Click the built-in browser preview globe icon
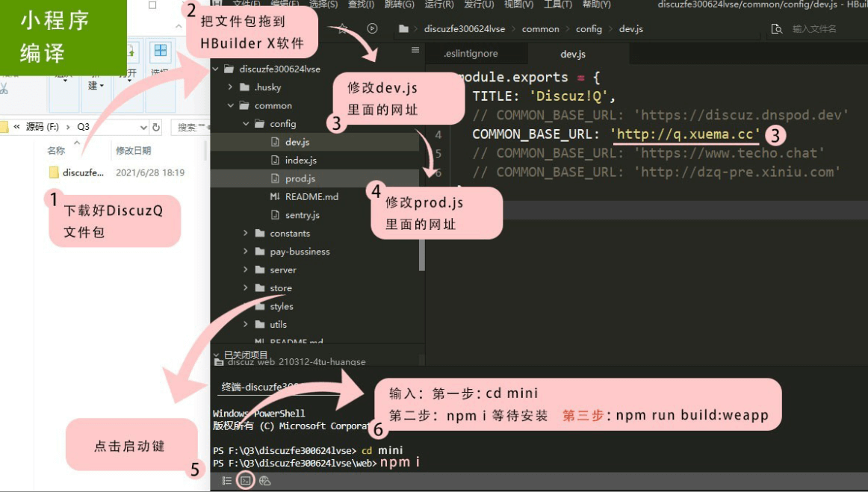The height and width of the screenshot is (492, 868). [x=265, y=481]
